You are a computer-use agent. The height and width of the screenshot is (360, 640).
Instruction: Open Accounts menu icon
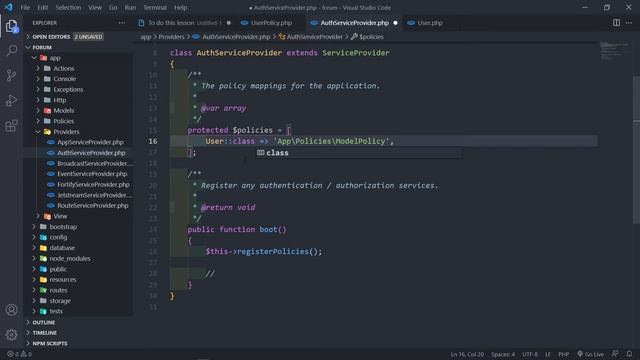pyautogui.click(x=11, y=310)
